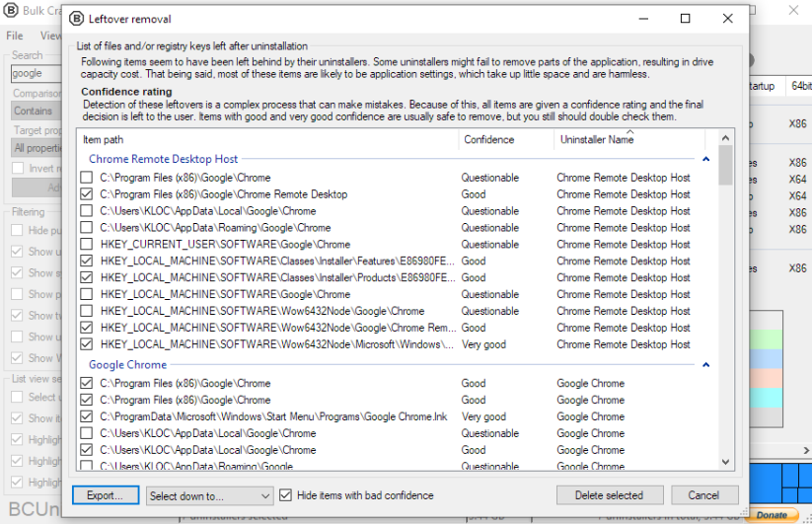Viewport: 812px width, 524px height.
Task: Uncheck the Wow6432Node\Google\Chrome Rem... Good row
Action: [87, 328]
